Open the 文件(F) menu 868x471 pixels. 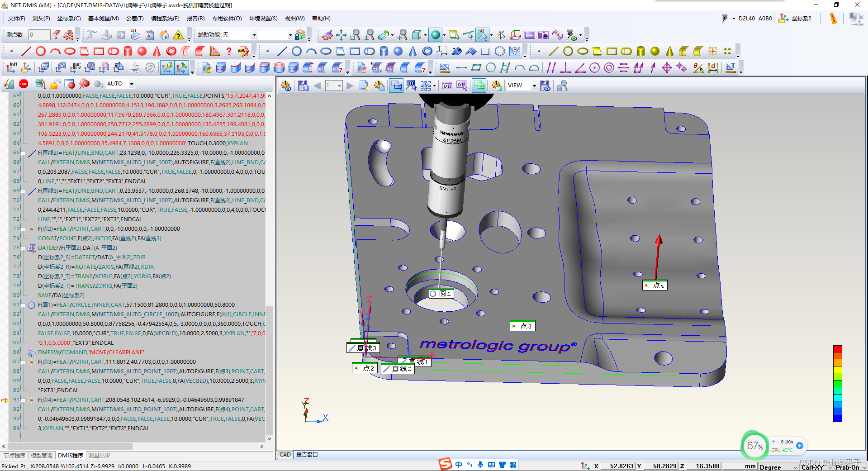click(x=17, y=19)
